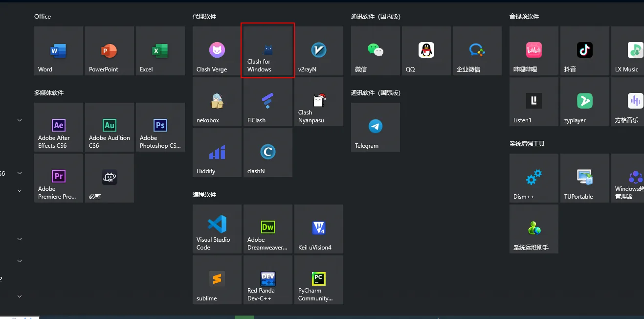Image resolution: width=644 pixels, height=319 pixels.
Task: Click the 音视频软件 group header
Action: point(524,17)
